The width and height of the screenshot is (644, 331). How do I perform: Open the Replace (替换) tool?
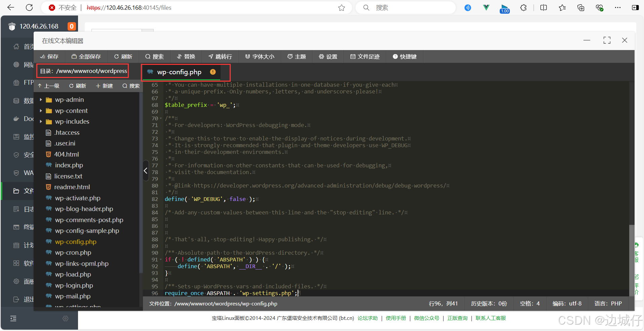point(186,56)
